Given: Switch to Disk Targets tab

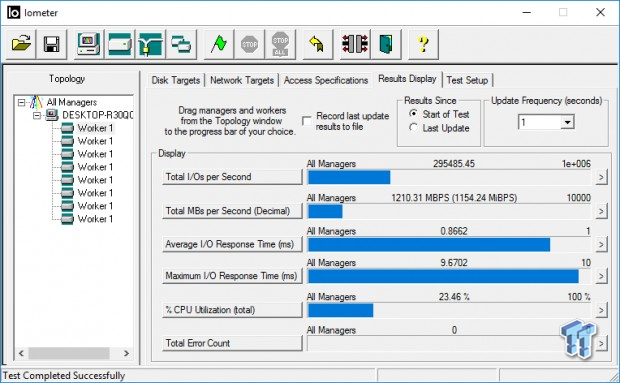Looking at the screenshot, I should coord(176,80).
